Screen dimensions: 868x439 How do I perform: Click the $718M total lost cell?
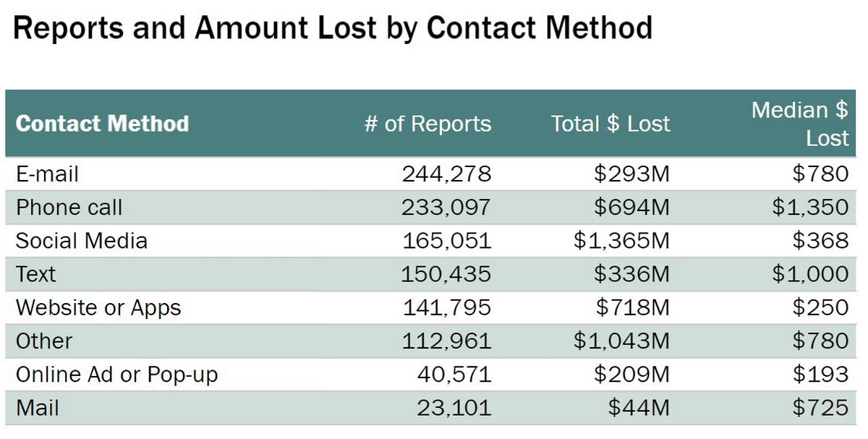coord(632,307)
